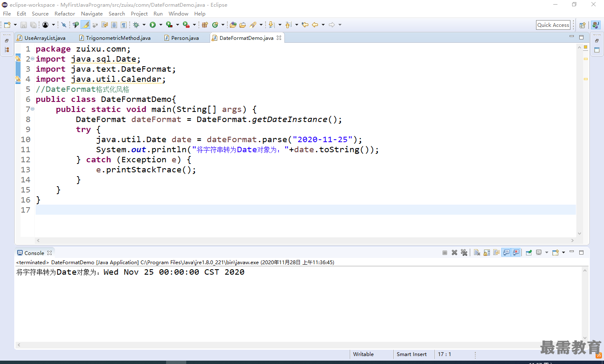The width and height of the screenshot is (604, 364).
Task: Click the Open Task folder icon
Action: click(x=242, y=25)
